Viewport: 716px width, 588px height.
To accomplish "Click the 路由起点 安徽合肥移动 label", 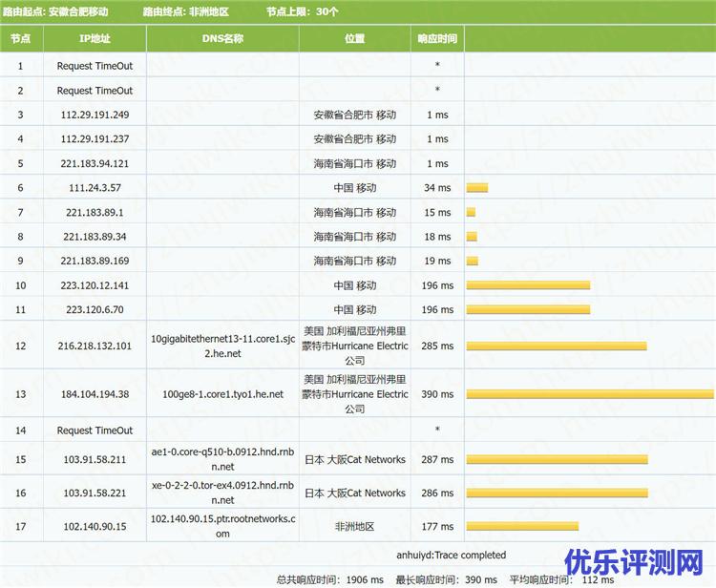I will pyautogui.click(x=55, y=11).
